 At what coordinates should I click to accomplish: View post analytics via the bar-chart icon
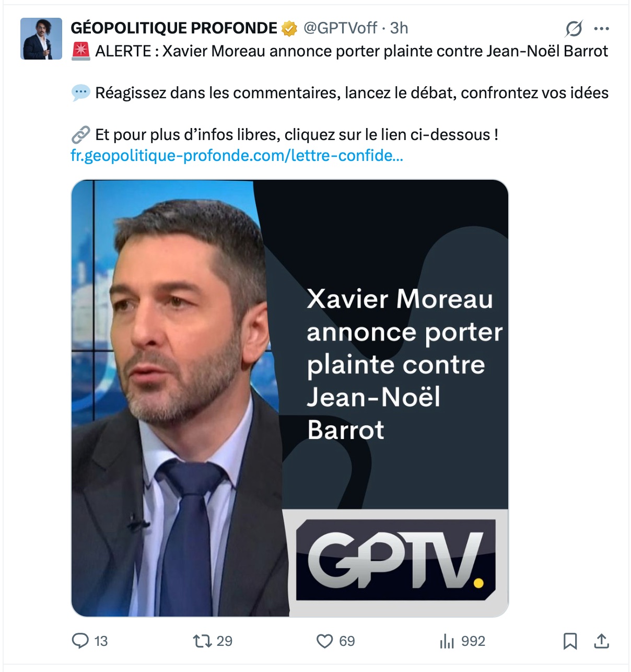447,641
